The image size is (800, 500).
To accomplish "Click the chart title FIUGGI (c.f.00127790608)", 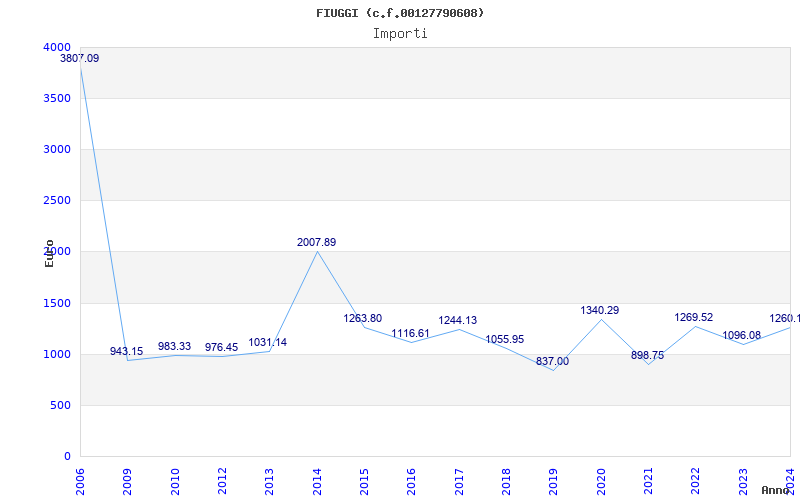I will (400, 13).
